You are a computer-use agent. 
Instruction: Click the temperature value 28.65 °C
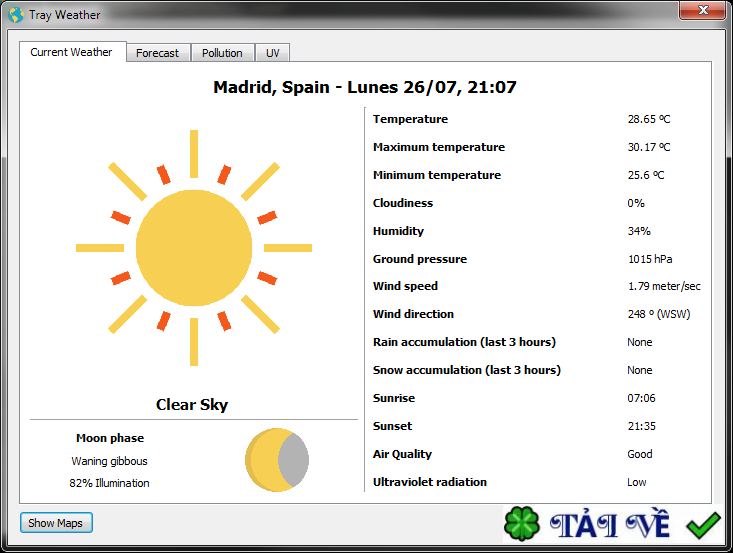point(648,119)
